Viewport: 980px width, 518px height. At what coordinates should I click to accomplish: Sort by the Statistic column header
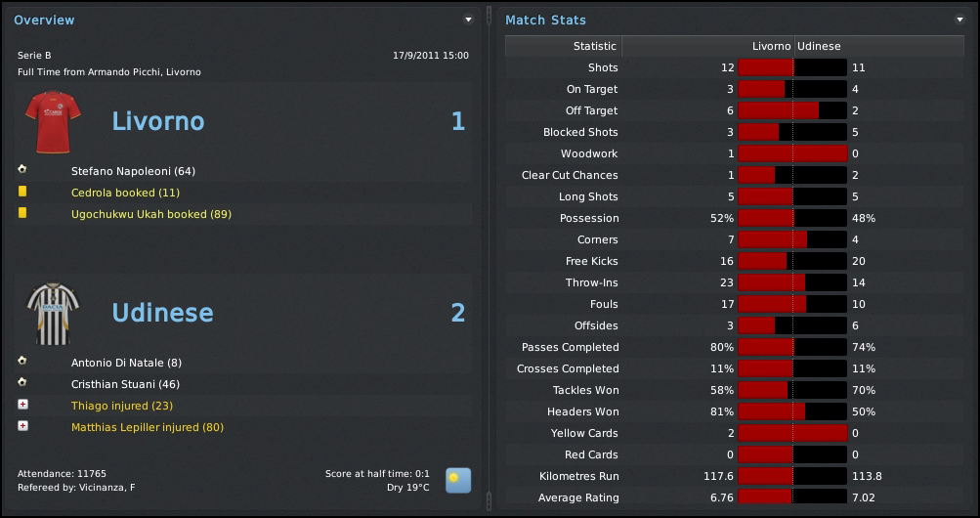pyautogui.click(x=594, y=46)
